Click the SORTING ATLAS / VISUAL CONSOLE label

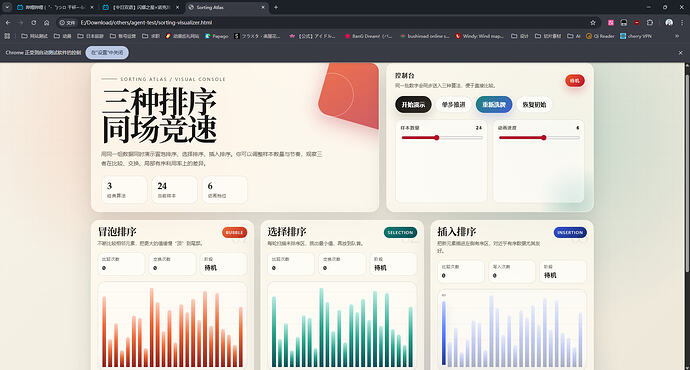pos(172,79)
